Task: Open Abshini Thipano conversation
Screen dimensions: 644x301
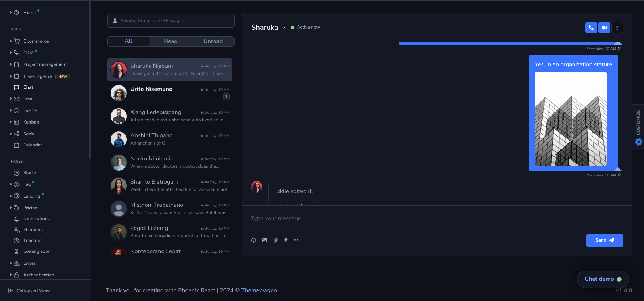Action: click(170, 139)
